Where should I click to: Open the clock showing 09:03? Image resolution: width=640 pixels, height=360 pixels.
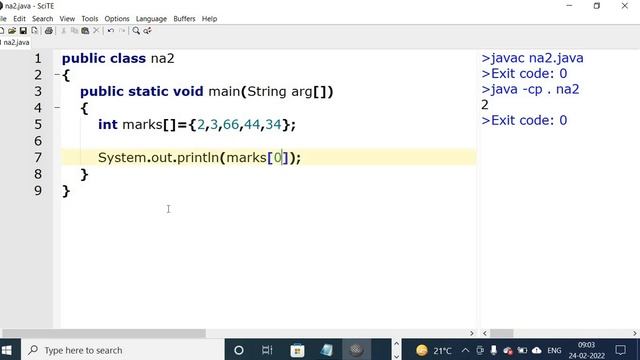tap(587, 350)
